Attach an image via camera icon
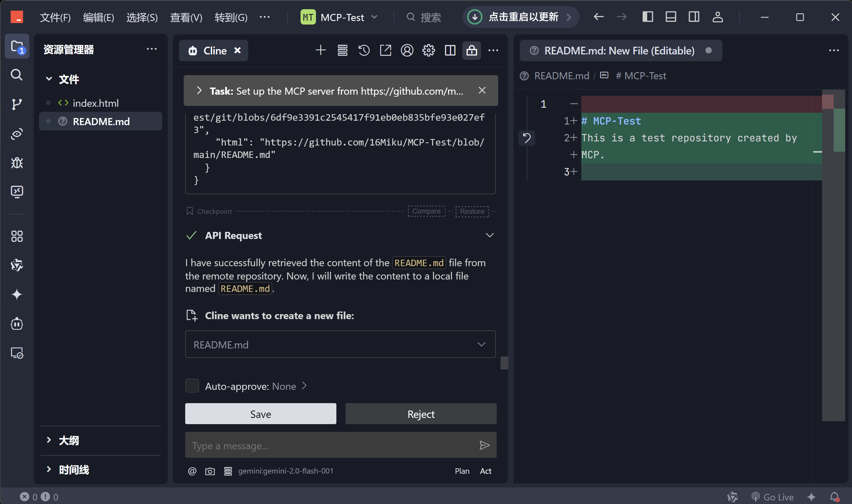 pyautogui.click(x=209, y=471)
